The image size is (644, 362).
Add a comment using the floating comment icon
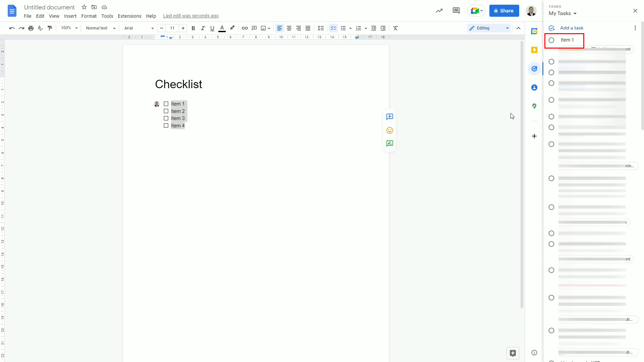(x=389, y=117)
